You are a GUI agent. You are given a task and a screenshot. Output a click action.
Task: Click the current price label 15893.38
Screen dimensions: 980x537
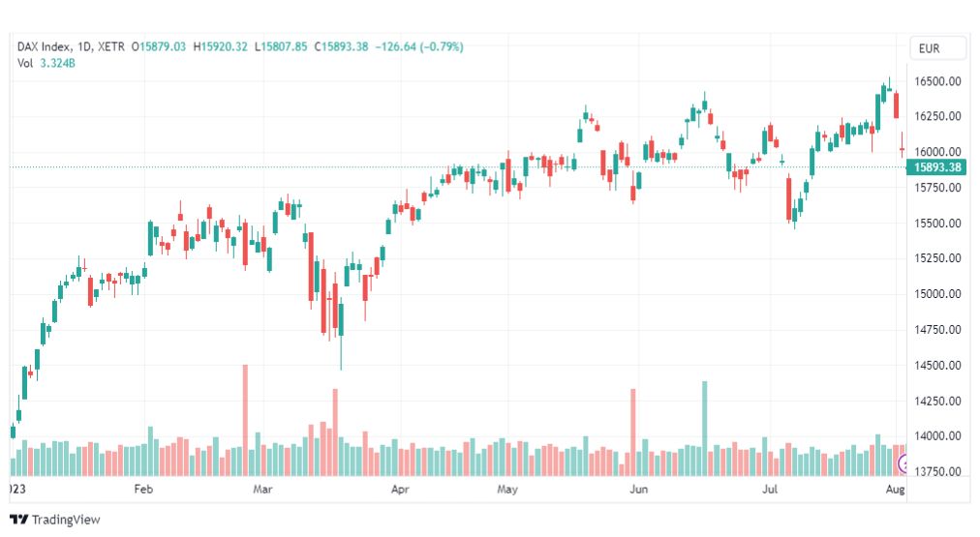click(x=936, y=167)
